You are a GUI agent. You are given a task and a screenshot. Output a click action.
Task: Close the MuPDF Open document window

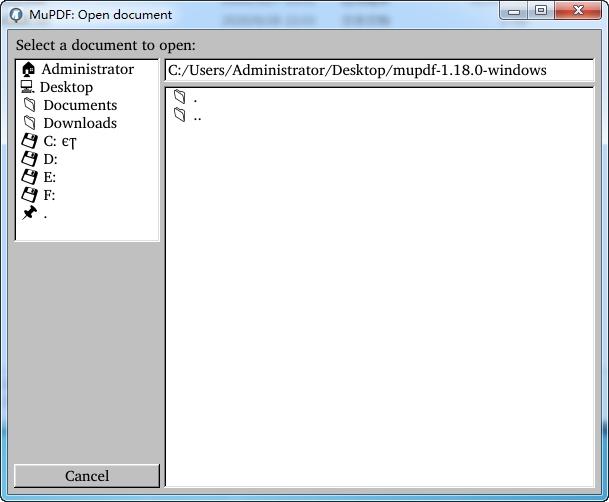[578, 11]
